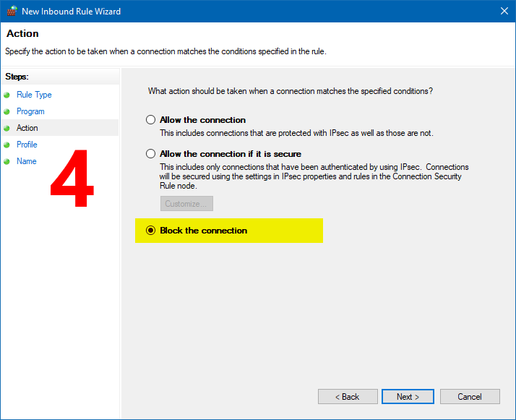Screen dimensions: 516x420
Task: Open the Program step link
Action: pos(30,111)
